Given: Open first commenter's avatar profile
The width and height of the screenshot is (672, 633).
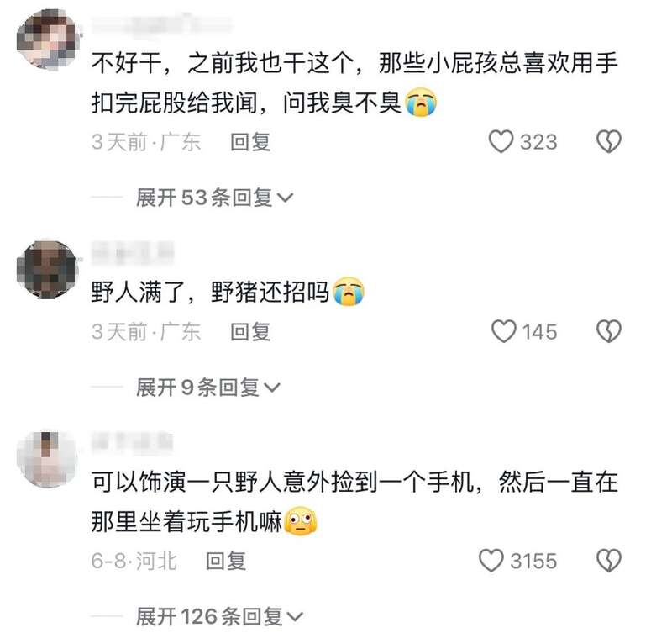Looking at the screenshot, I should [47, 40].
